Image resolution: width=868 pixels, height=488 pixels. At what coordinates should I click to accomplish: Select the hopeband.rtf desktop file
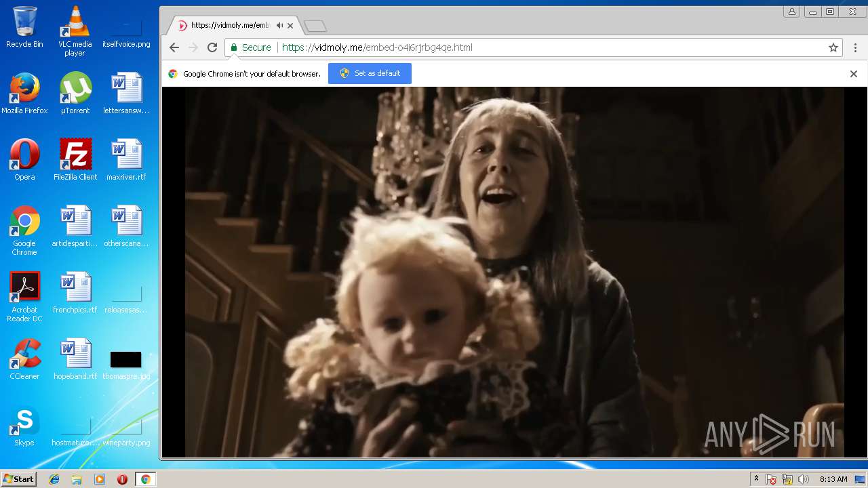pos(75,359)
